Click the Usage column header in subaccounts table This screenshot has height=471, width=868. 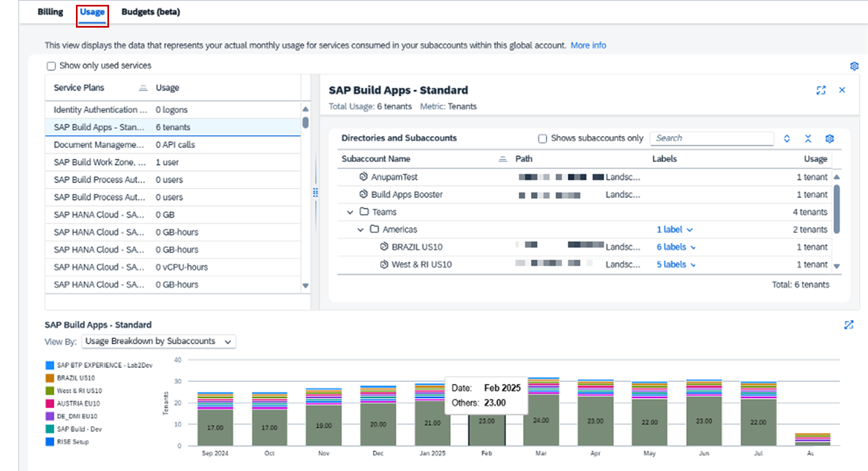point(815,159)
